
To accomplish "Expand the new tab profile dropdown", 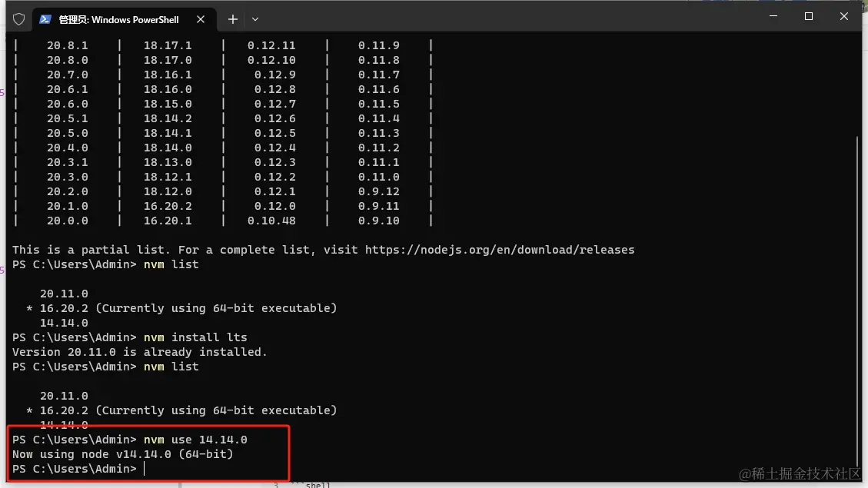I will pos(255,19).
